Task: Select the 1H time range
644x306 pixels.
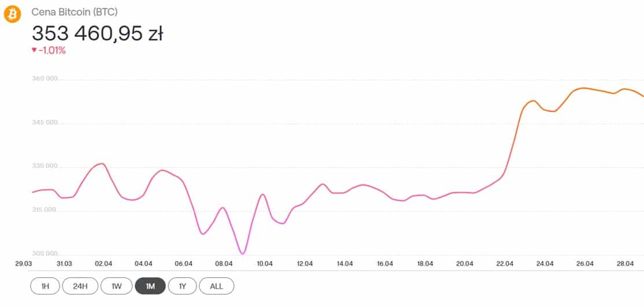Action: [x=45, y=286]
